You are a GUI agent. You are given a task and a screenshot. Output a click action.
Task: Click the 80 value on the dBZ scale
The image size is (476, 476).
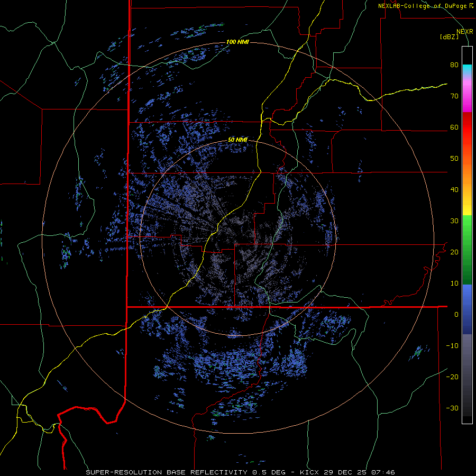click(454, 65)
